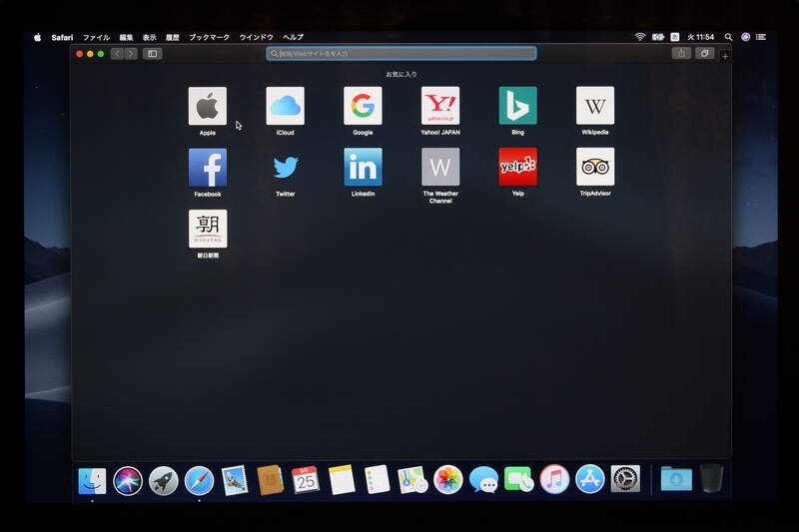The height and width of the screenshot is (532, 799).
Task: Open the Apple menu
Action: tap(37, 37)
